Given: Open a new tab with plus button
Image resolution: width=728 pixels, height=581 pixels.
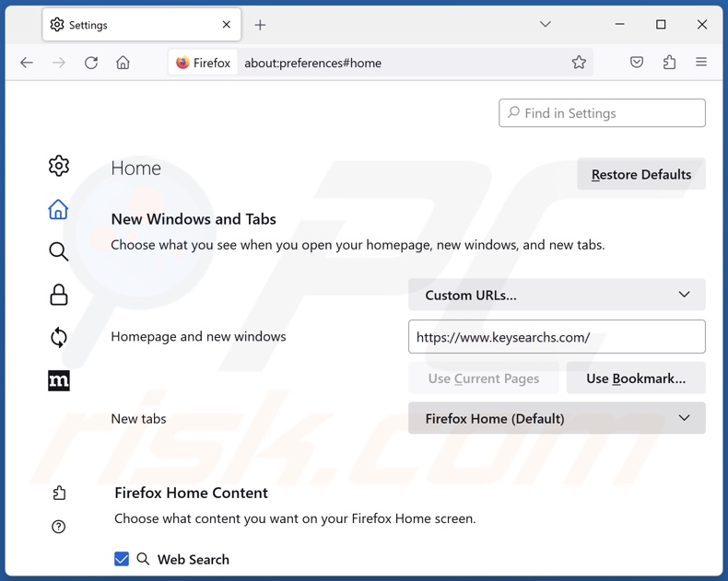Looking at the screenshot, I should coord(260,25).
